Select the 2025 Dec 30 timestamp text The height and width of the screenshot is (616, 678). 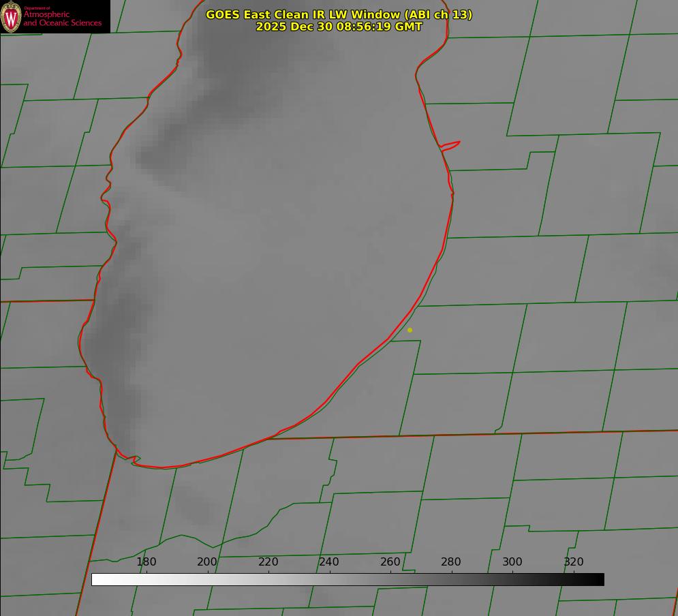(339, 27)
